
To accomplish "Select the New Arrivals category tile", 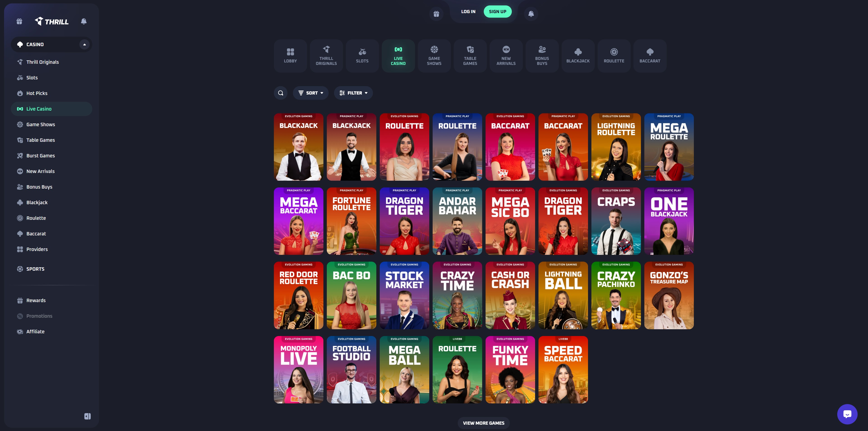I will click(506, 56).
